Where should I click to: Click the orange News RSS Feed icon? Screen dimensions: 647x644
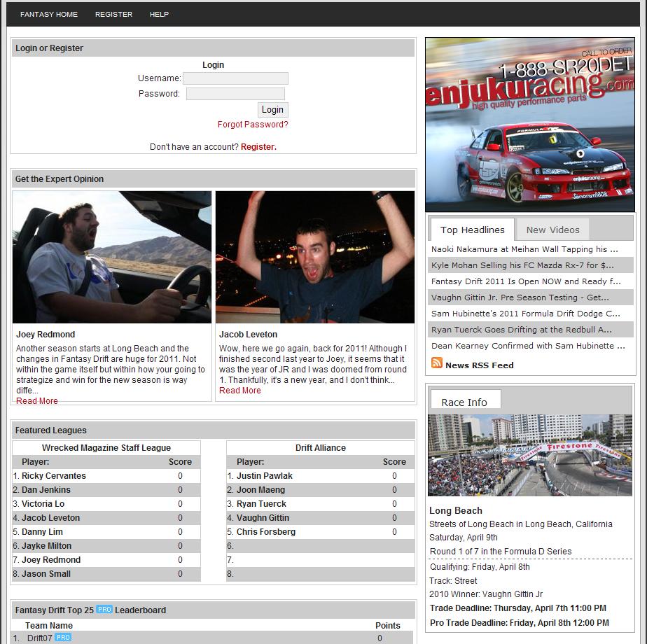click(437, 363)
